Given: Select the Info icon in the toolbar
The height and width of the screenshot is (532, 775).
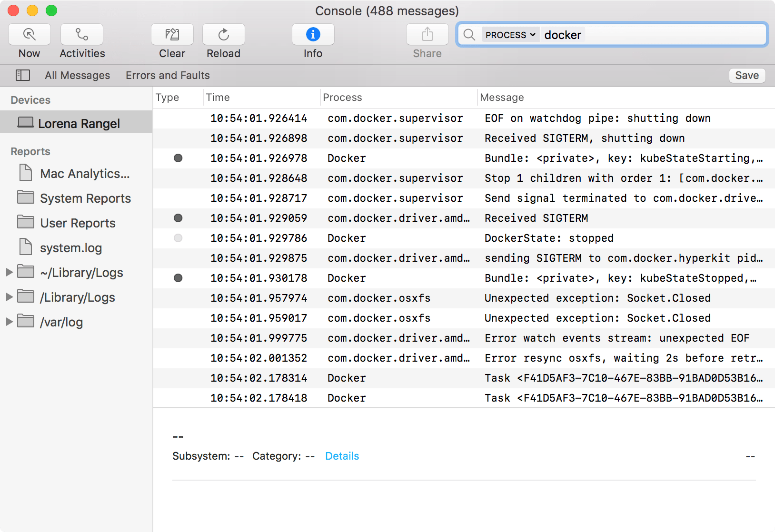Looking at the screenshot, I should click(312, 34).
